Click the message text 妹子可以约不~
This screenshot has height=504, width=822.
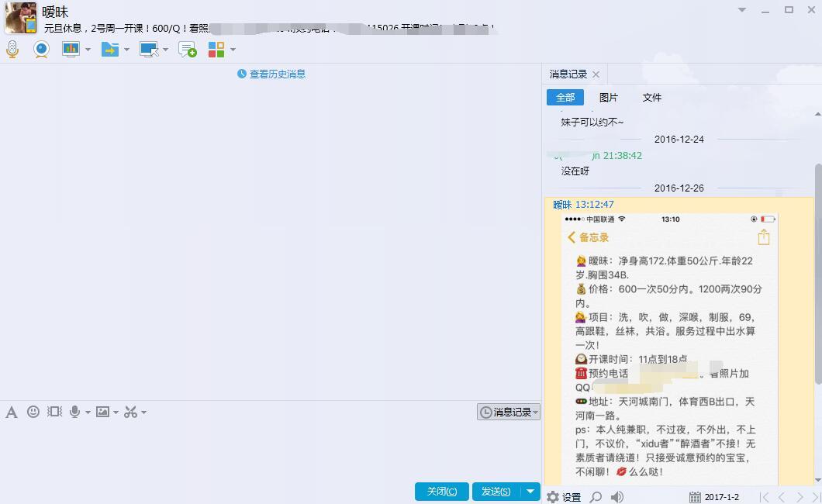tap(592, 122)
